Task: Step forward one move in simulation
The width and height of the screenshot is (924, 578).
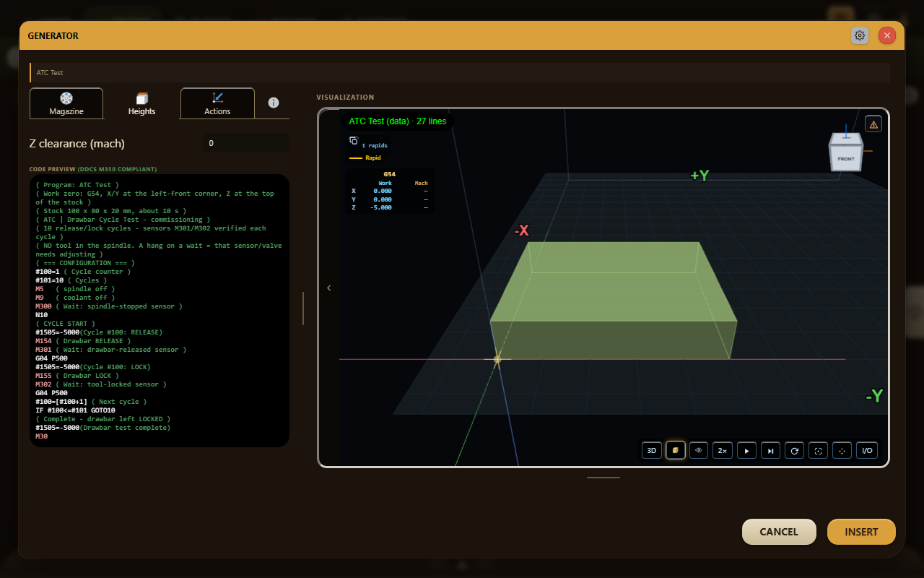Action: tap(770, 450)
